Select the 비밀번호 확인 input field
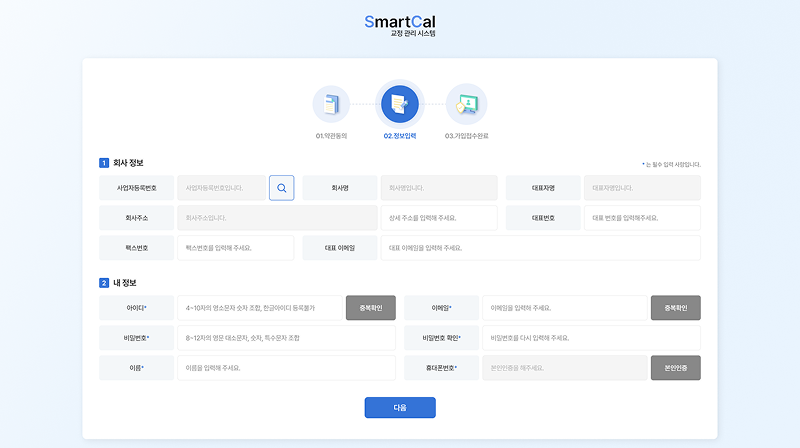Screen dimensions: 800x448 pos(591,338)
